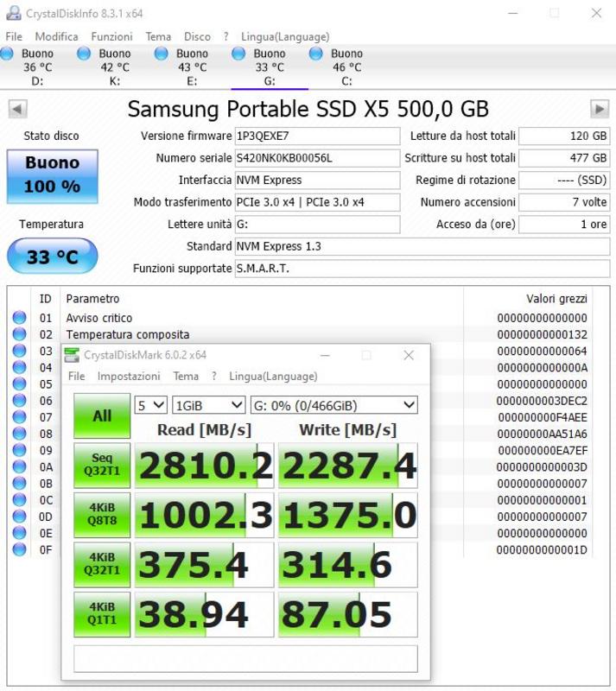This screenshot has height=691, width=616.
Task: Click the Seq Q32T1 read result 2810.2
Action: (x=204, y=466)
